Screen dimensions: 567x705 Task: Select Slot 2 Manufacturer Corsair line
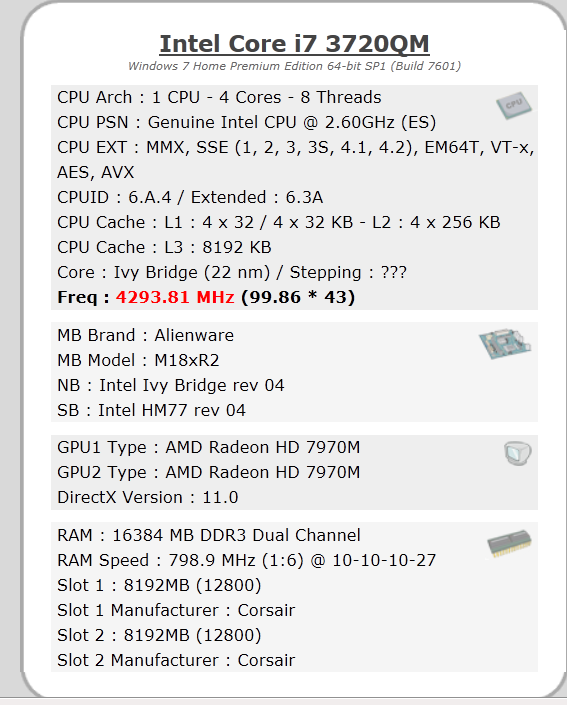tap(176, 660)
